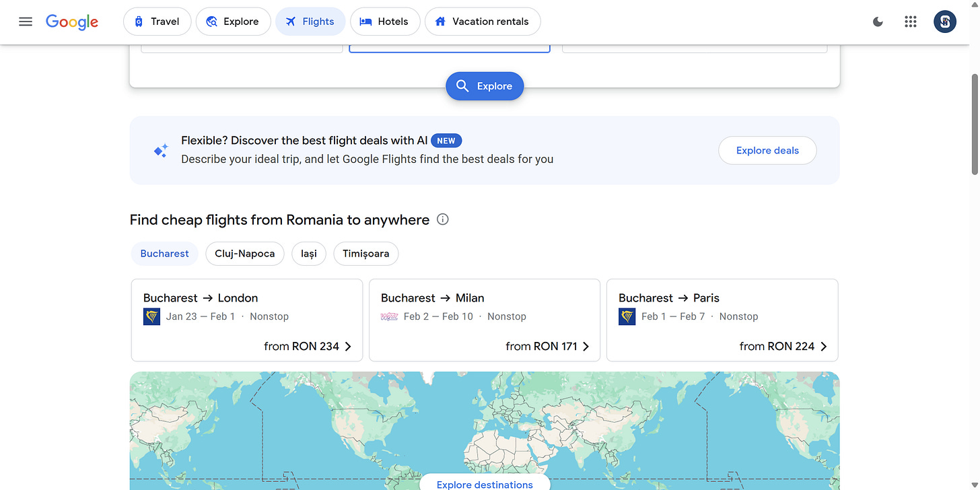Switch to the Travel tab

(x=157, y=22)
